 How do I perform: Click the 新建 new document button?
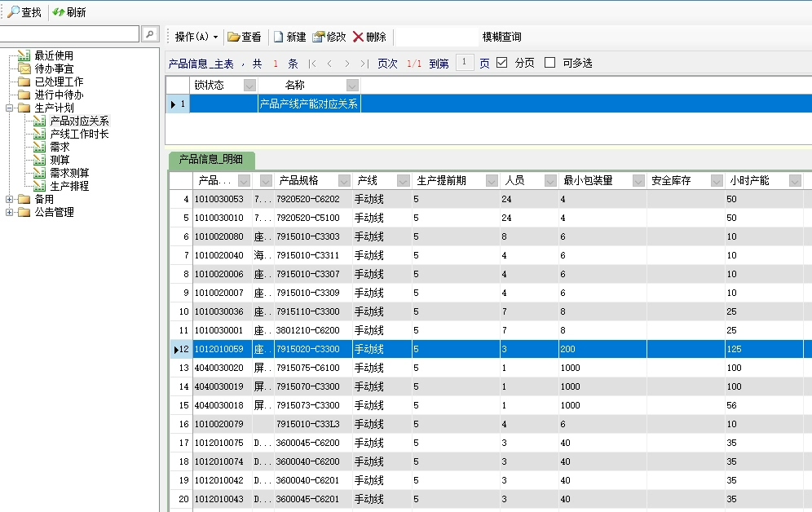tap(290, 37)
